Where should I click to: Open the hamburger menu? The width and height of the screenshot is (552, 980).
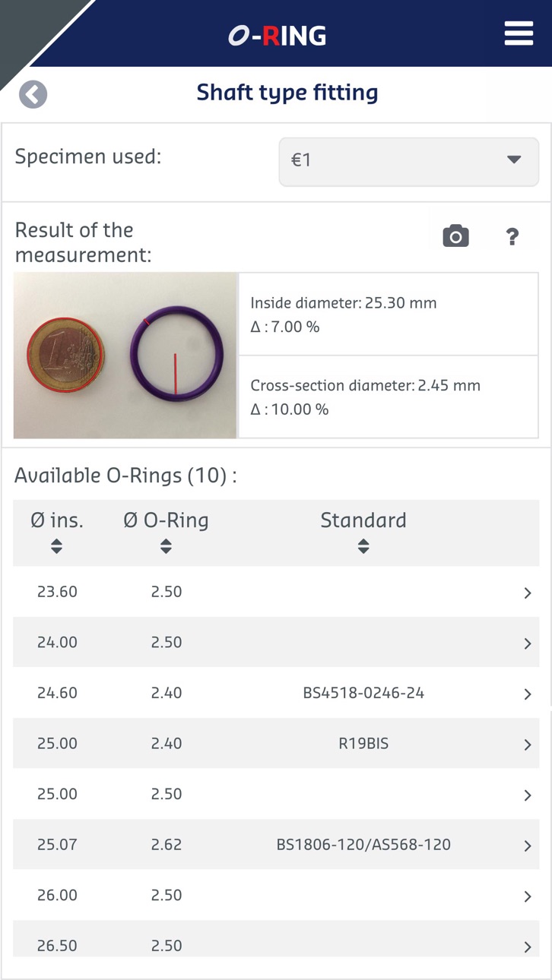[519, 33]
